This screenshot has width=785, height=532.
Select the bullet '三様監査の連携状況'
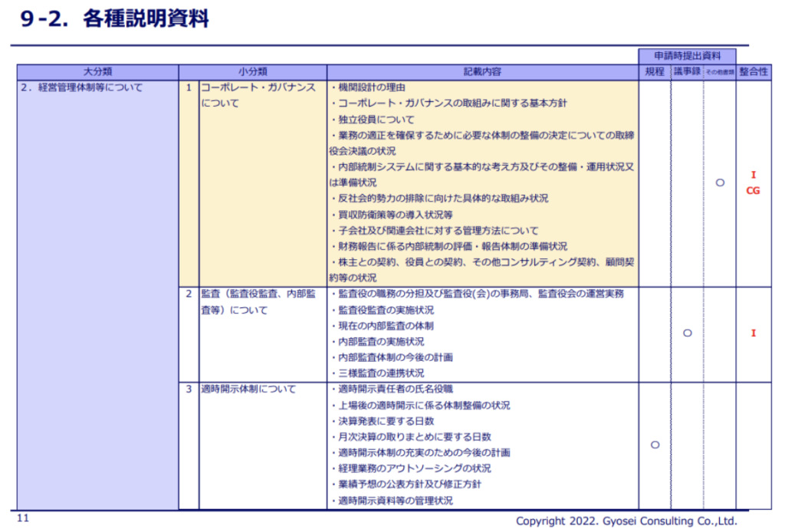(x=377, y=373)
